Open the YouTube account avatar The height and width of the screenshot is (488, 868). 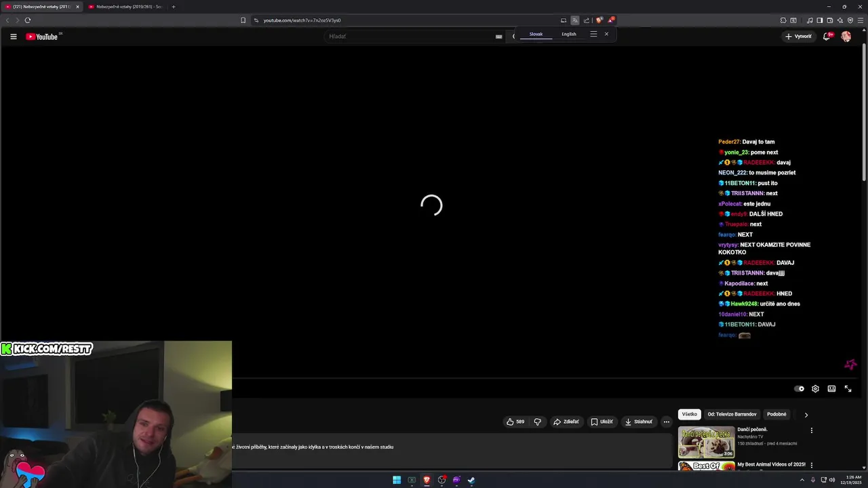pos(846,37)
